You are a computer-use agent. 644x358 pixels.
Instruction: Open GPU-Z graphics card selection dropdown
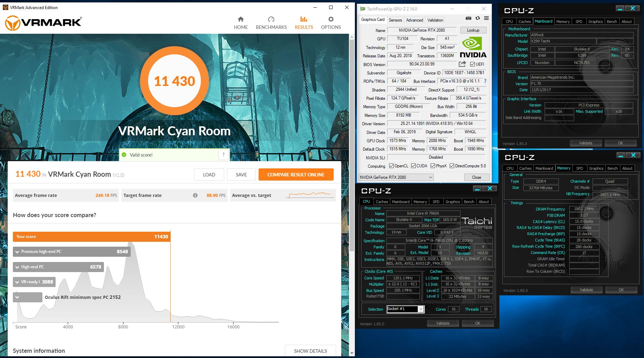pos(396,177)
